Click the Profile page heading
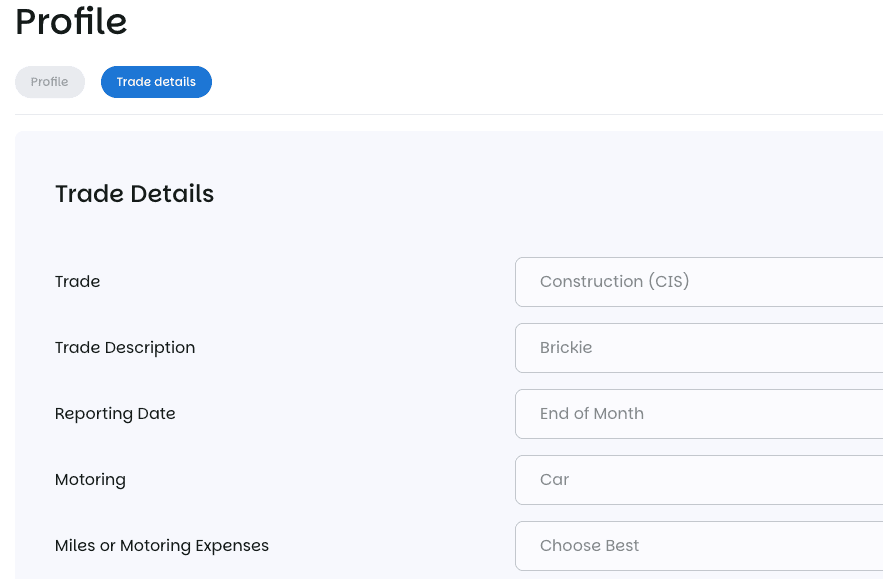Viewport: 883px width, 579px height. 71,21
